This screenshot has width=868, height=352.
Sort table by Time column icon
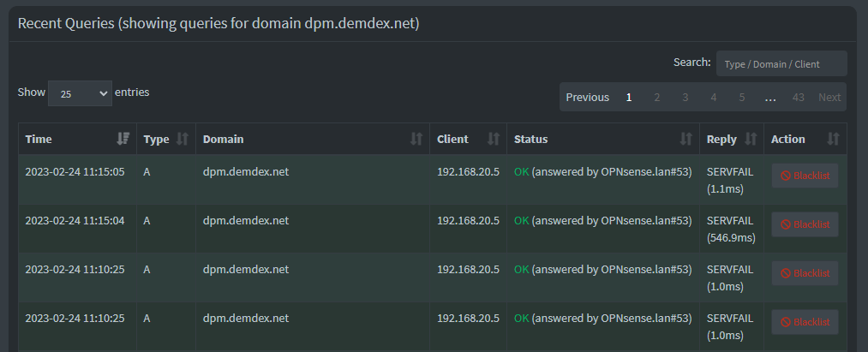(x=123, y=139)
